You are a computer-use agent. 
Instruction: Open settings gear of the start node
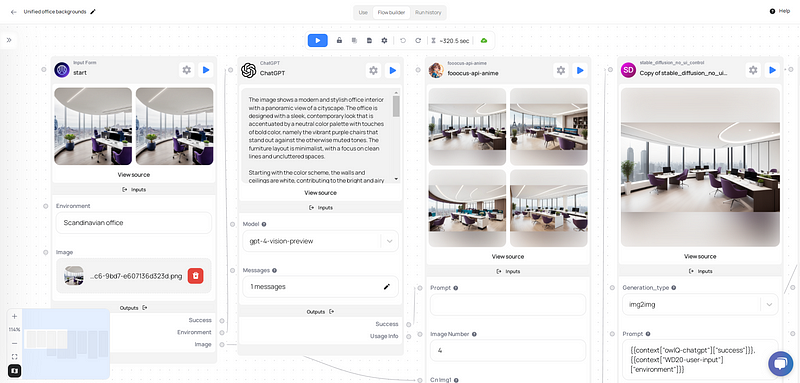(x=187, y=70)
